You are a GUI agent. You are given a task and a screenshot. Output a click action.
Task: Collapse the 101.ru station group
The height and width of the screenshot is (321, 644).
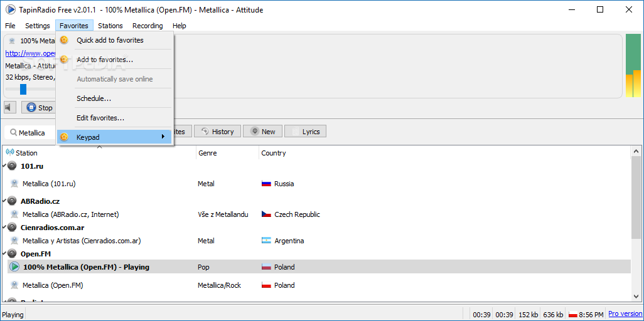[4, 166]
